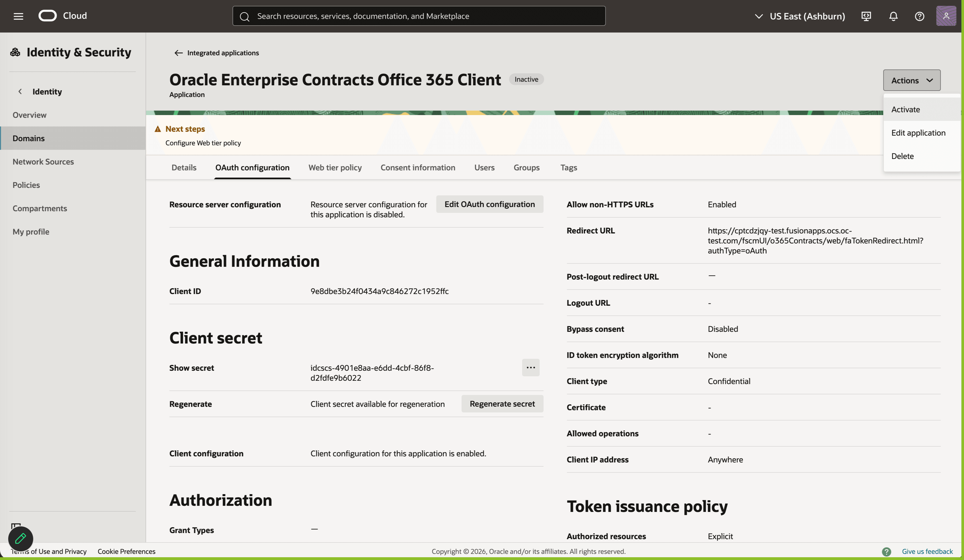Click the Redirect URL value
964x560 pixels.
(816, 241)
